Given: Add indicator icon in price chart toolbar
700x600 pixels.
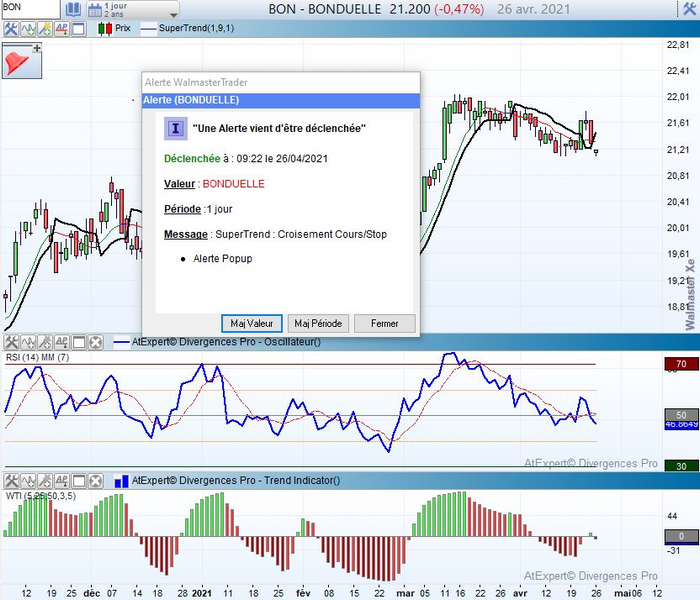Looking at the screenshot, I should (28, 29).
